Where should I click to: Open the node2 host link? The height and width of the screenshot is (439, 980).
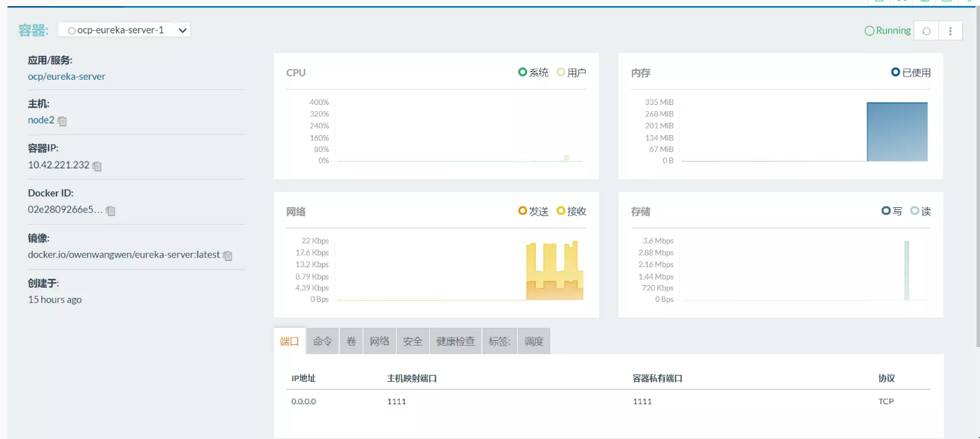point(41,120)
